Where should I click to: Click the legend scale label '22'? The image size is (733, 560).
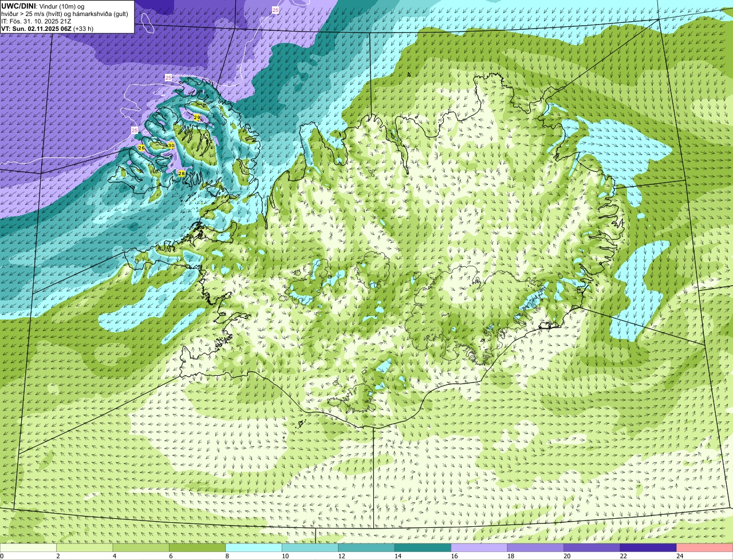[x=623, y=555]
